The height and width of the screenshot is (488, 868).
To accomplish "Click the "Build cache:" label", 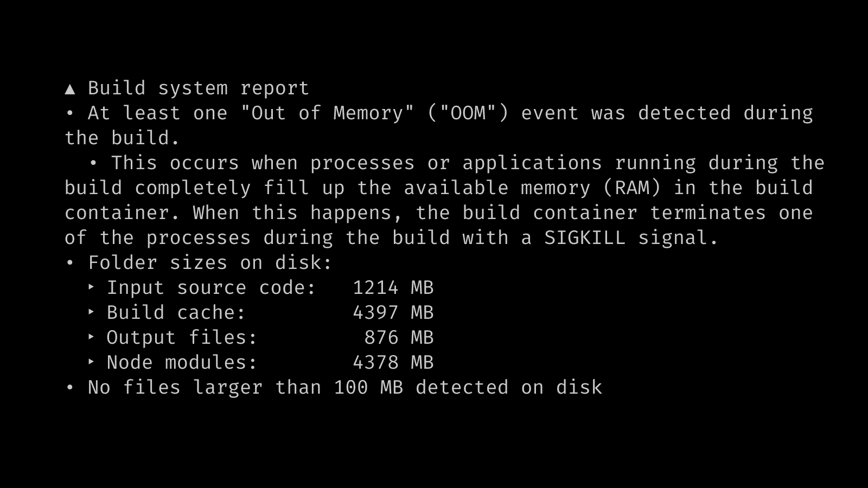I will [x=176, y=313].
